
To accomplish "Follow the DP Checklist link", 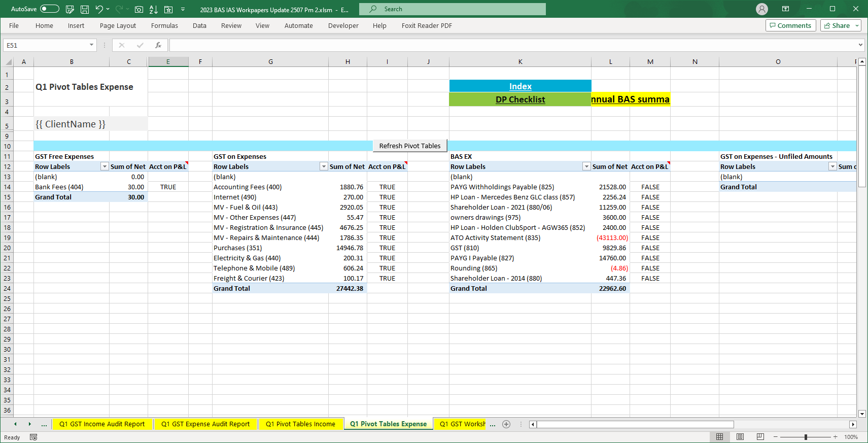I will point(520,99).
